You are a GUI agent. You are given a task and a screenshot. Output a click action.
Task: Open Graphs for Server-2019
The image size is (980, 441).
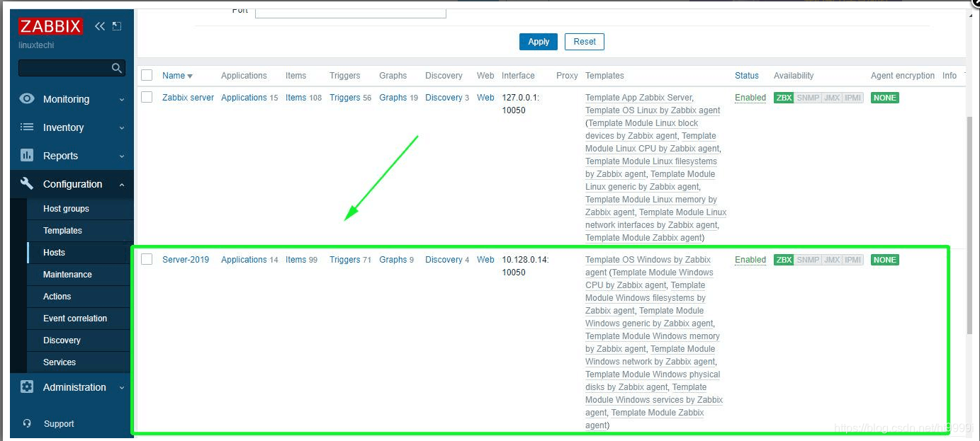pyautogui.click(x=393, y=260)
